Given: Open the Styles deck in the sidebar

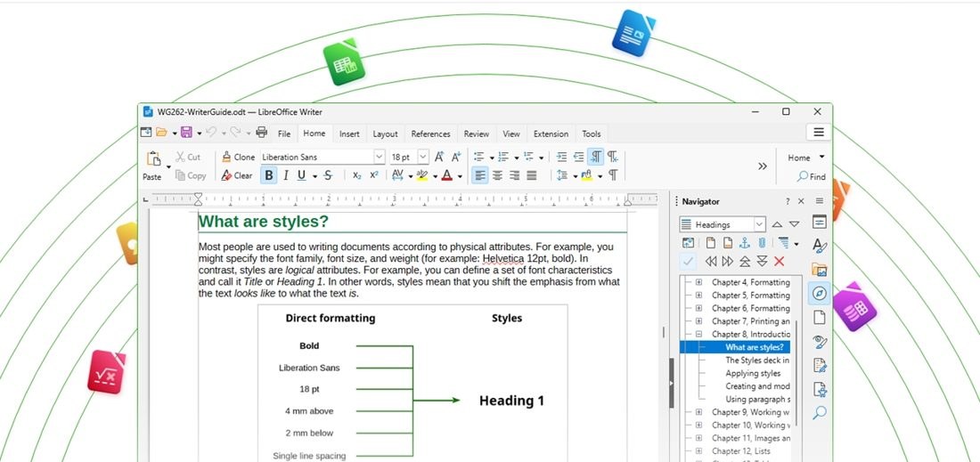Looking at the screenshot, I should click(x=820, y=246).
